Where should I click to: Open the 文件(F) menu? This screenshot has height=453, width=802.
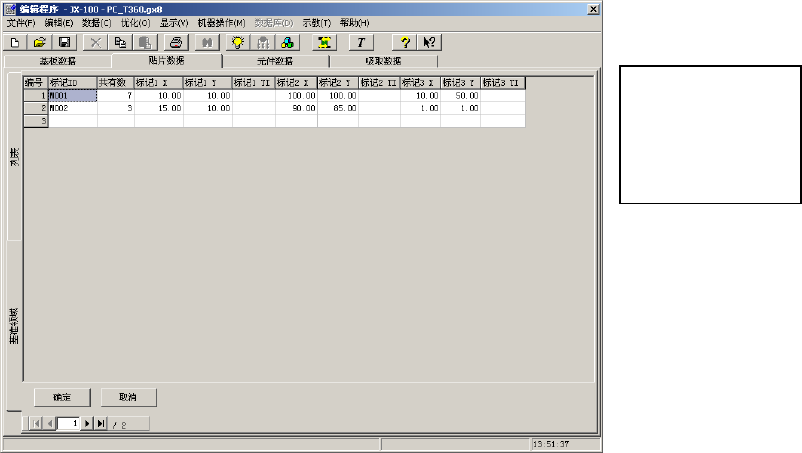(x=20, y=23)
